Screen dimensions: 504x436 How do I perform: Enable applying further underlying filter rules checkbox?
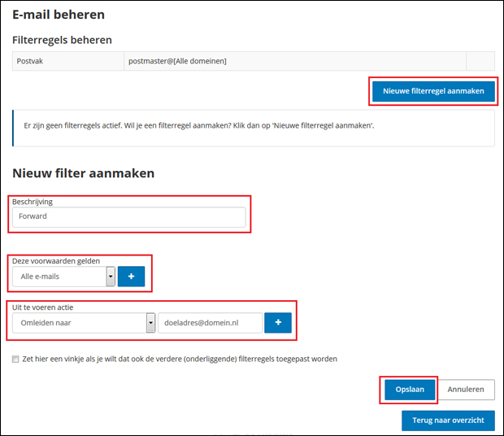16,359
